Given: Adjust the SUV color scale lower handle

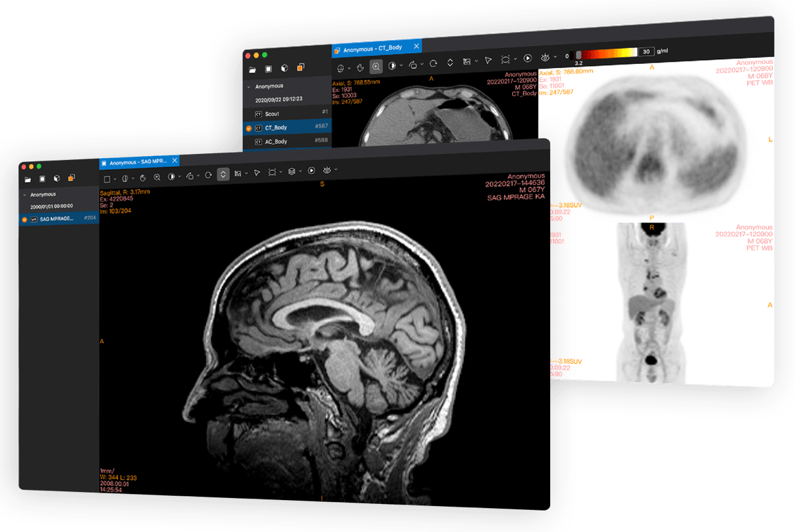Looking at the screenshot, I should click(578, 55).
